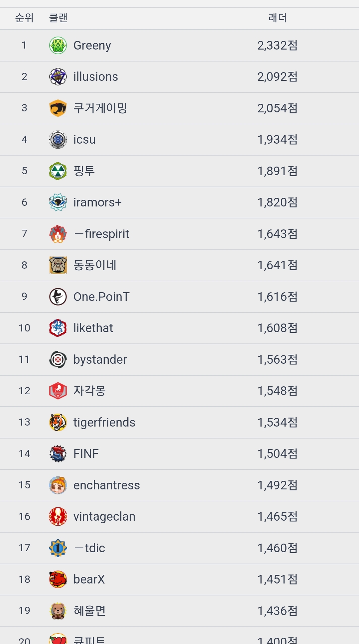Click the Greeny clan emblem icon
Viewport: 359px width, 644px height.
point(58,46)
